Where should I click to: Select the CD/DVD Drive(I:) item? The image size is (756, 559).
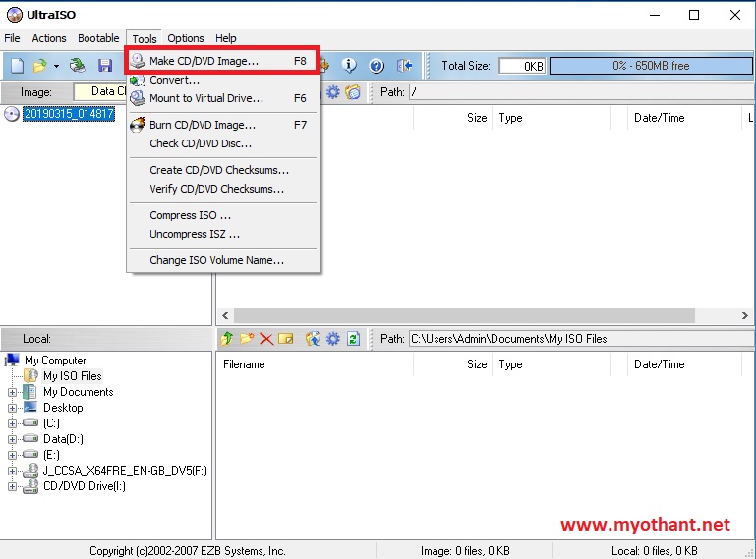85,486
